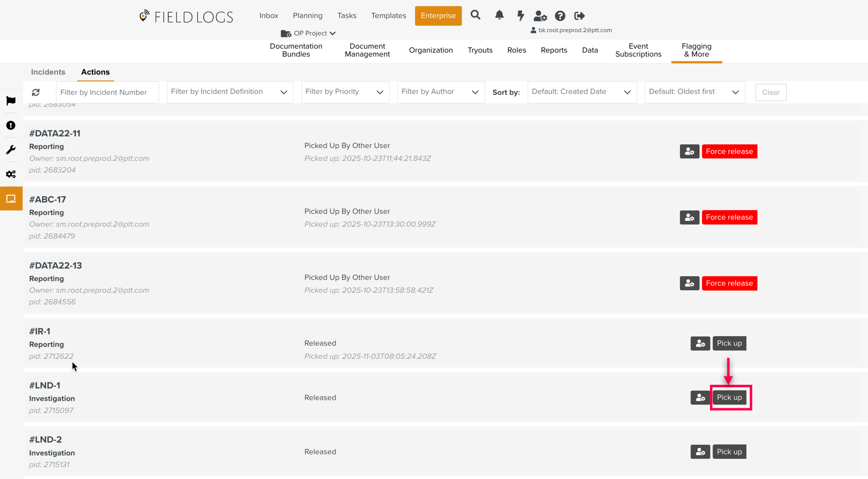The width and height of the screenshot is (868, 479).
Task: Open the flag sidebar icon
Action: 11,101
